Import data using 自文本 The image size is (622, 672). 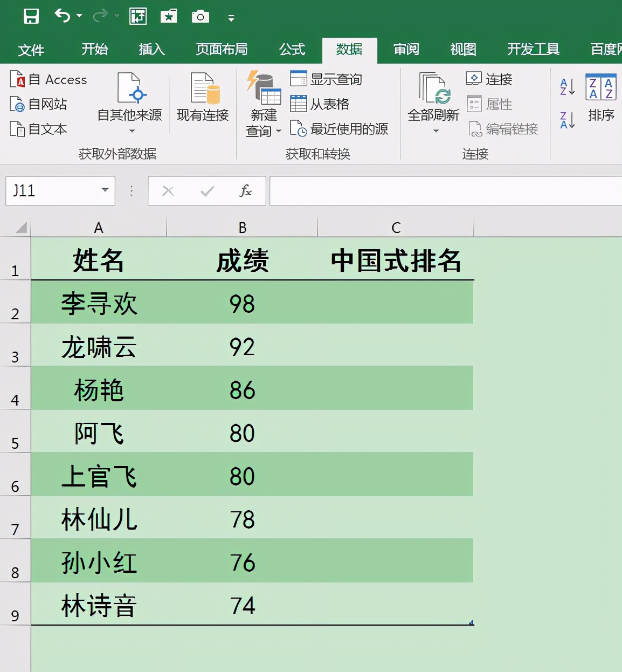pos(39,129)
